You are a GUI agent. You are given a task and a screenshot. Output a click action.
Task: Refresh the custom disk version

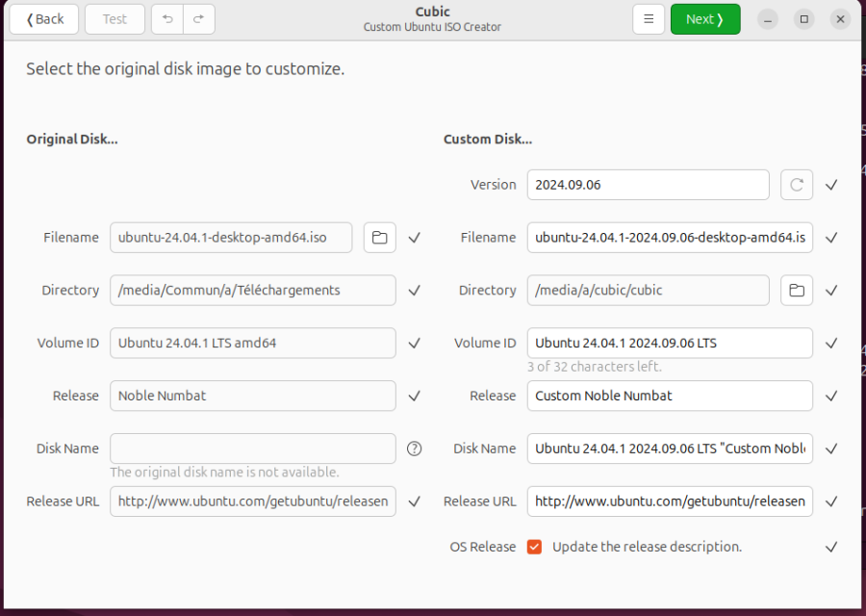coord(797,185)
